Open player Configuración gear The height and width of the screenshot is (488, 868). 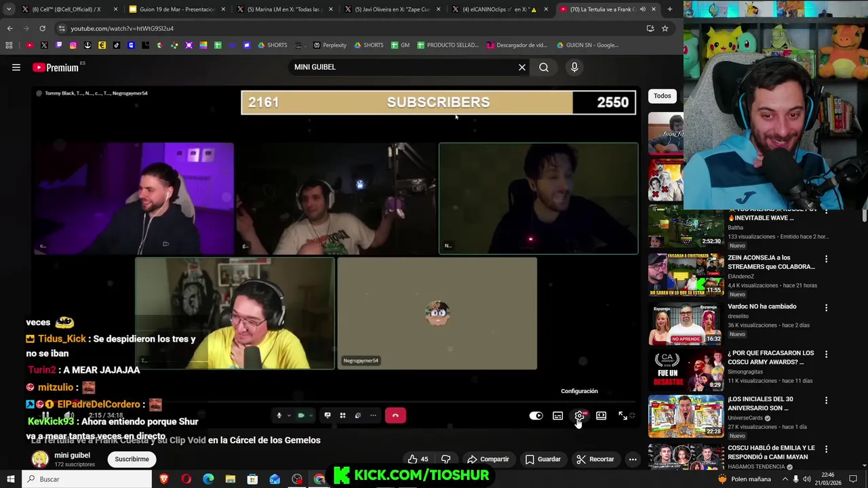click(579, 415)
